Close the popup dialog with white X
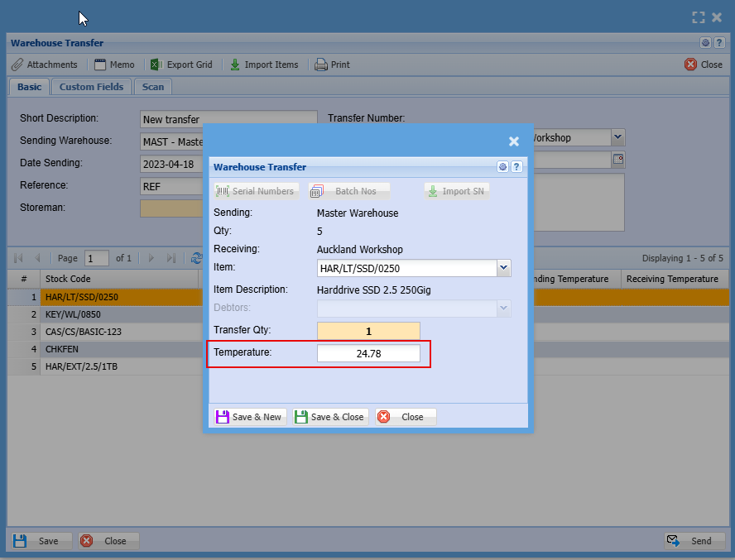This screenshot has width=735, height=560. coord(514,141)
